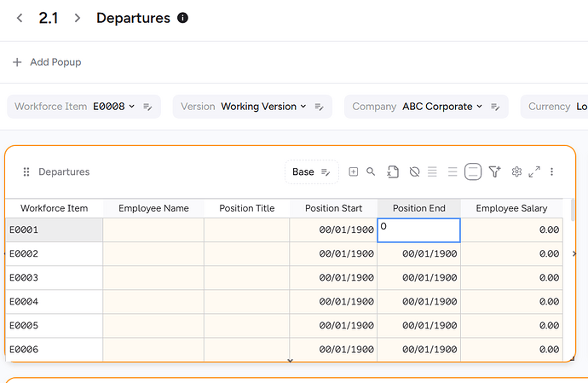This screenshot has width=588, height=383.
Task: Click the search magnifier icon in Departures toolbar
Action: click(371, 172)
